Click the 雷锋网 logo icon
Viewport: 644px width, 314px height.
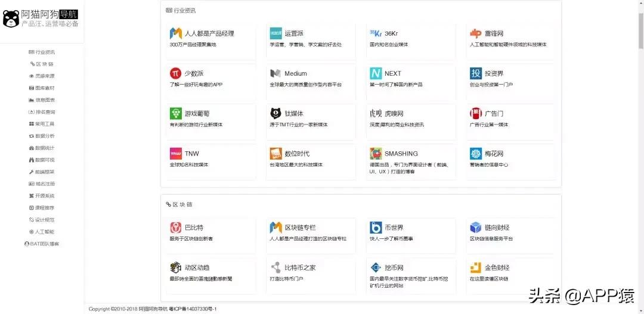(x=476, y=33)
